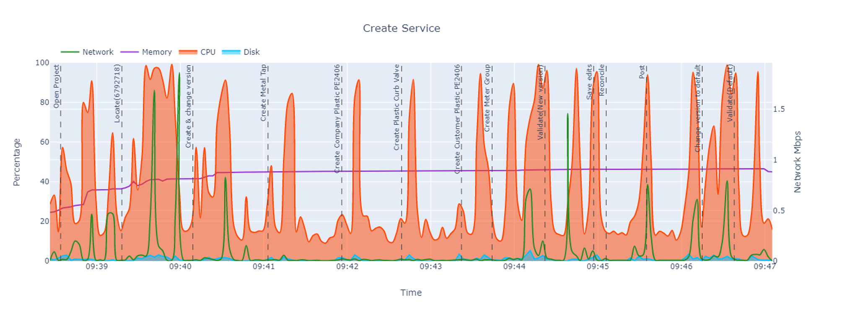Click the 'Network Mbps' right axis title
Image resolution: width=868 pixels, height=311 pixels.
pyautogui.click(x=797, y=162)
